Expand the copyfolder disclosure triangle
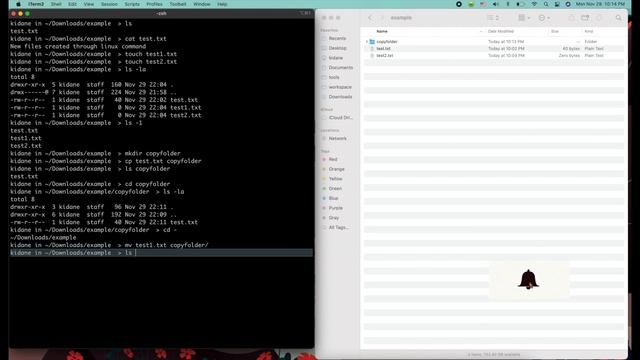 click(x=367, y=42)
